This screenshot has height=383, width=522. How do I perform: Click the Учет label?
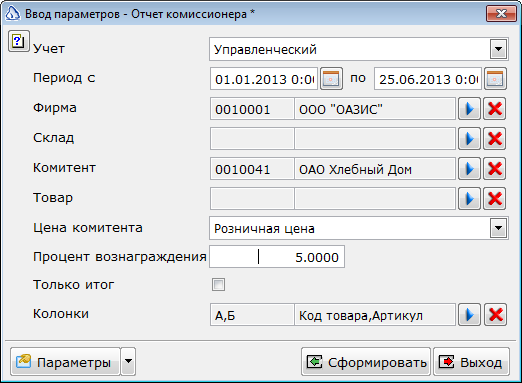click(49, 49)
